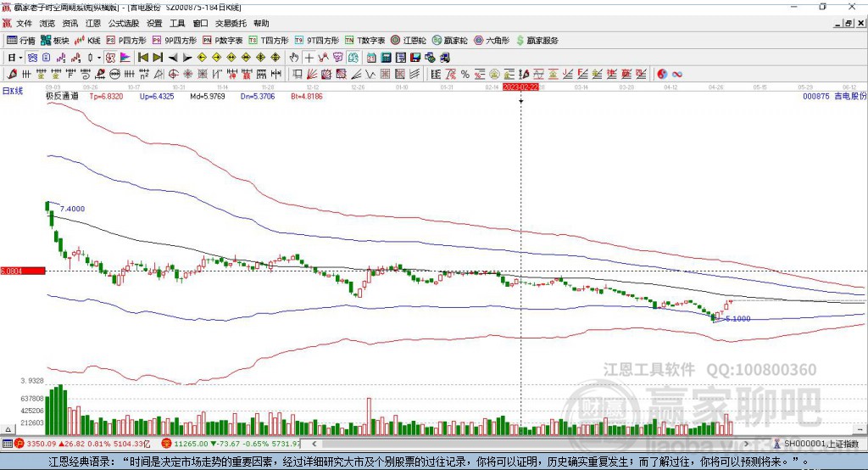Jump to first bar with green arrow
The width and height of the screenshot is (868, 470).
click(142, 58)
